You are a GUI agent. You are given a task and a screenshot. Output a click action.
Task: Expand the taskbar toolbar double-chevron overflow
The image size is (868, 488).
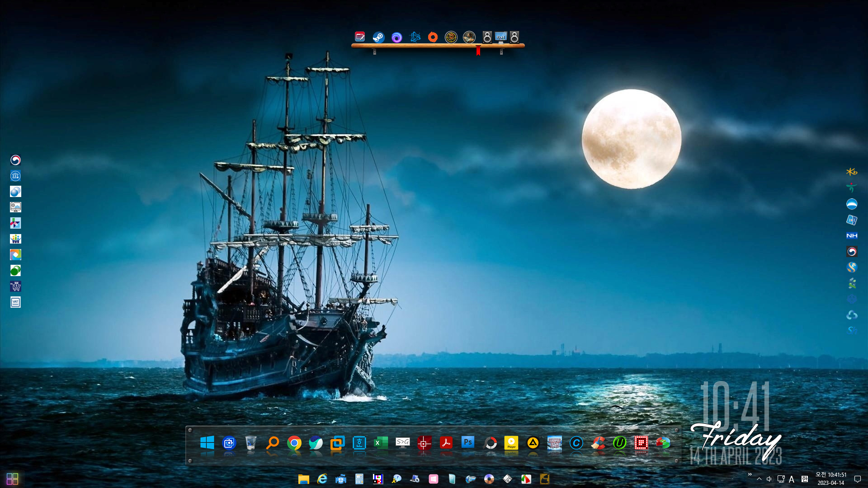coord(750,474)
